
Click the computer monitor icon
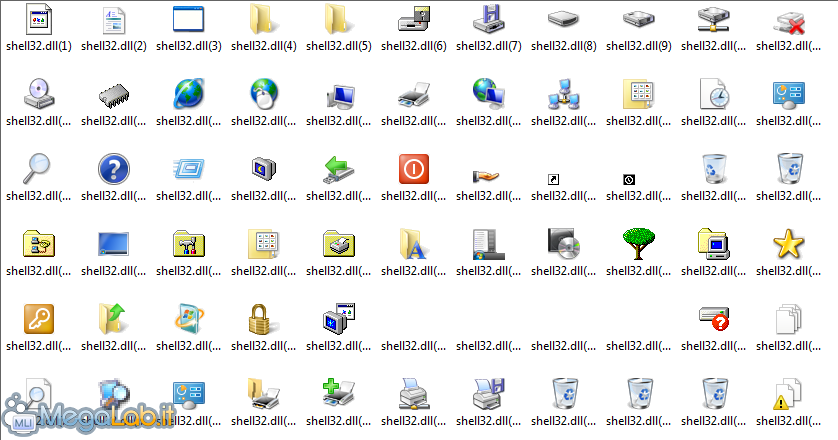coord(340,96)
